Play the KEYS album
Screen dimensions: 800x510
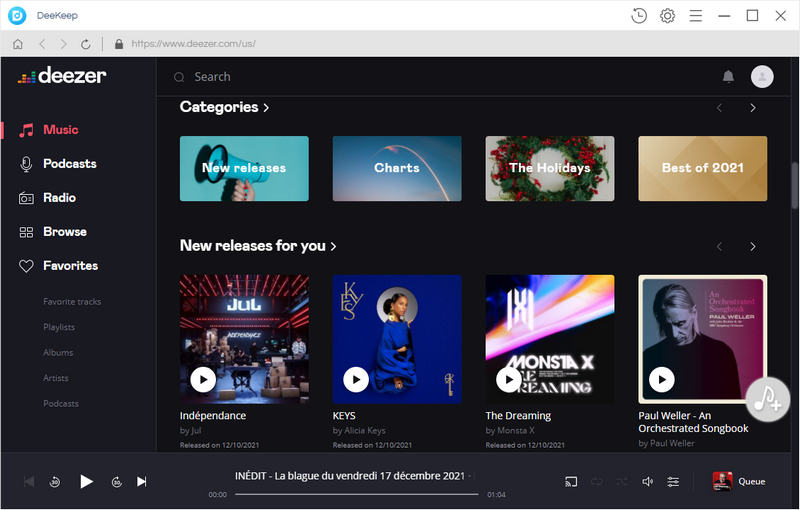coord(356,379)
